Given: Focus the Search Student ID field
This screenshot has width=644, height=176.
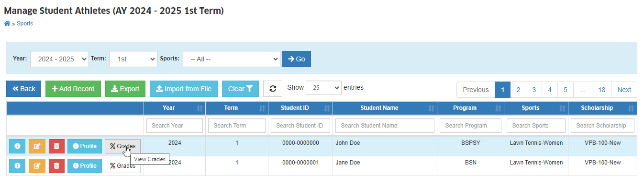Looking at the screenshot, I should coord(300,126).
